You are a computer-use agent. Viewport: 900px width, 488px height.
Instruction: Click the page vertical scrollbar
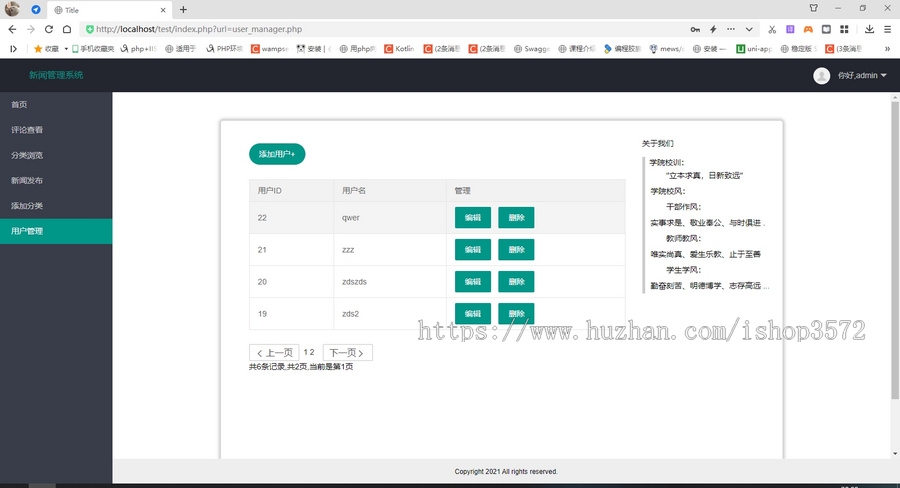click(x=895, y=251)
